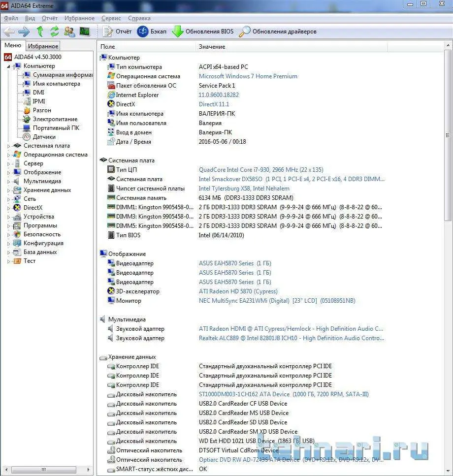
Task: Click the Поле column header
Action: pos(146,47)
